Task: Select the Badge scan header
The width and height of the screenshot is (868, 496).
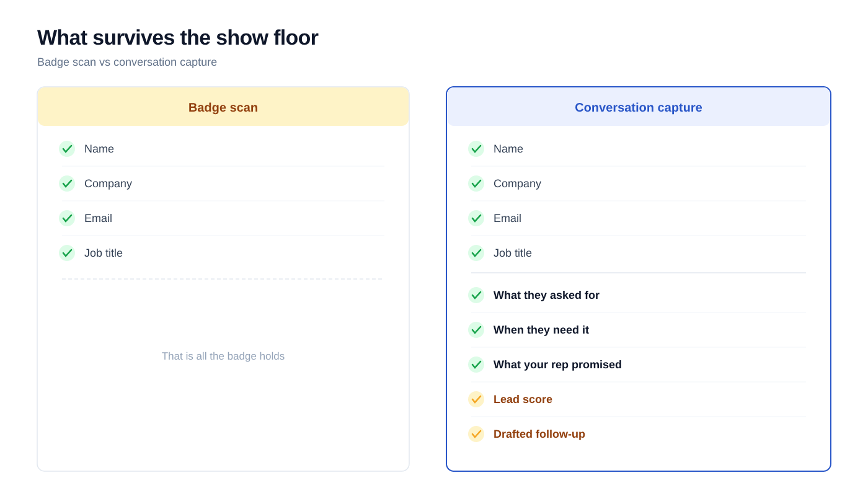Action: click(223, 107)
